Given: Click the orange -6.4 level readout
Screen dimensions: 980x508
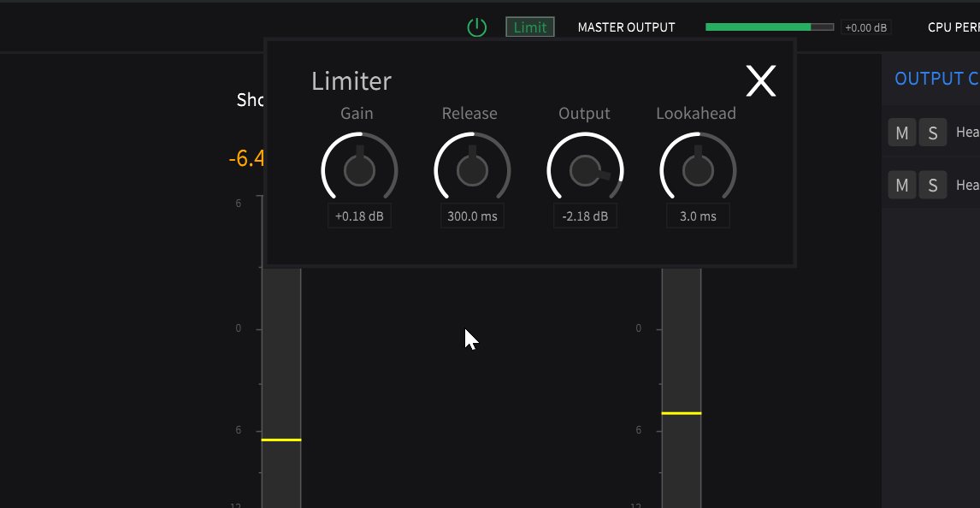Looking at the screenshot, I should pyautogui.click(x=246, y=158).
